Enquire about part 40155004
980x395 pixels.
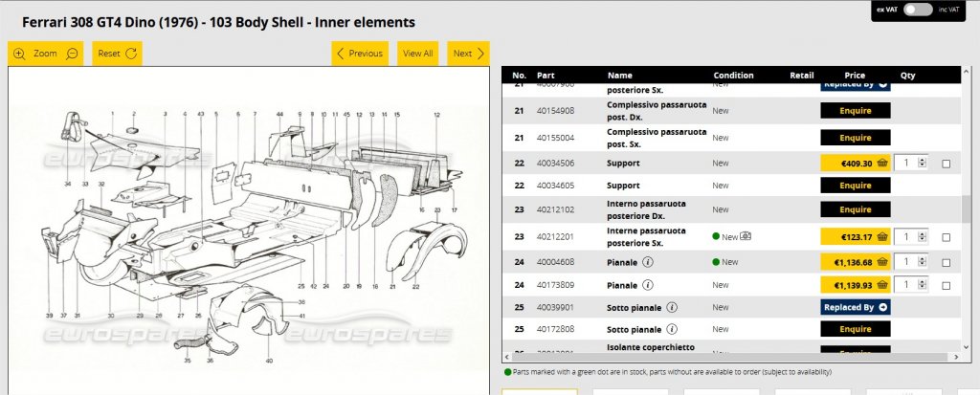[x=855, y=138]
